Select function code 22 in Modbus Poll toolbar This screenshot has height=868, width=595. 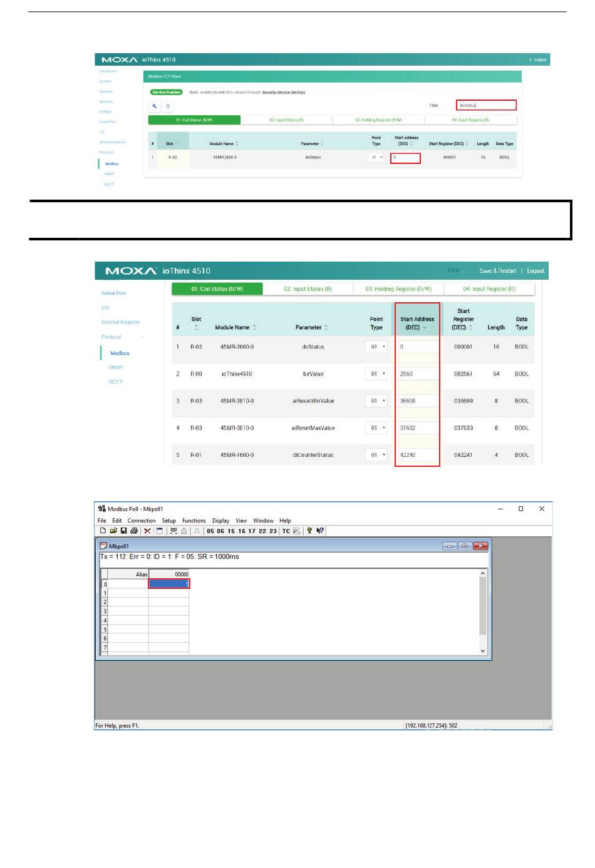point(262,531)
